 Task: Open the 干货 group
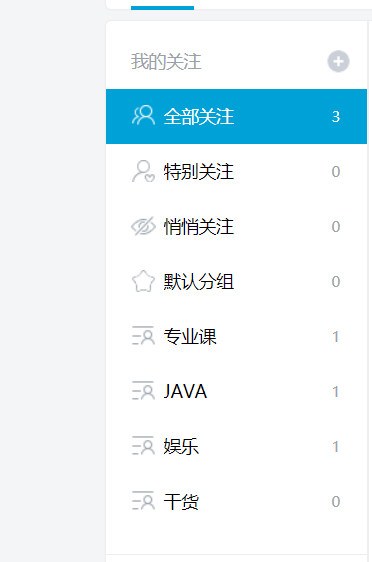[237, 501]
